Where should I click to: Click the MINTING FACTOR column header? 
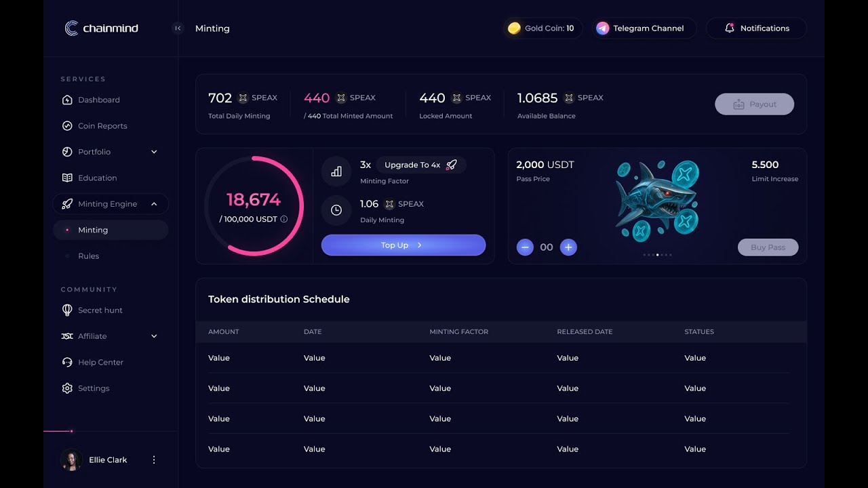click(x=458, y=332)
